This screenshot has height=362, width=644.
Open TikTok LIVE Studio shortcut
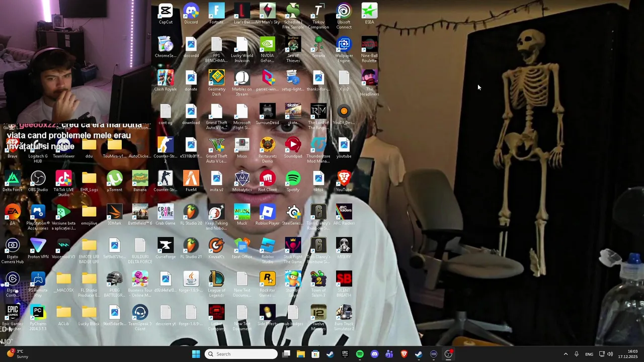point(63,184)
